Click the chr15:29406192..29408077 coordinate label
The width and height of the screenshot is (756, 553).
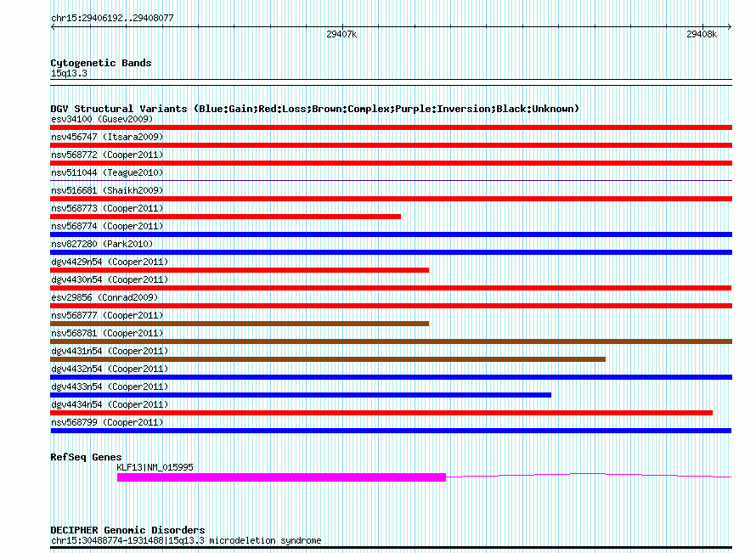[112, 19]
